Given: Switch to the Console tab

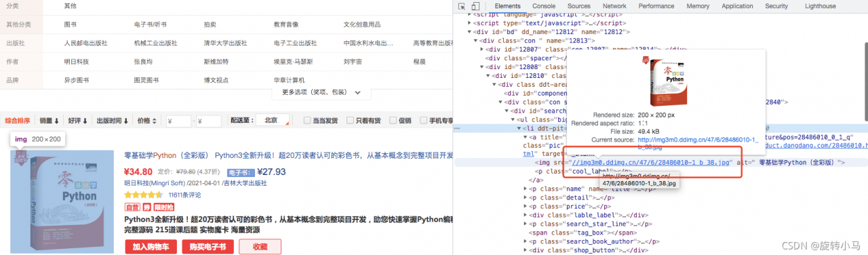Looking at the screenshot, I should pyautogui.click(x=543, y=6).
